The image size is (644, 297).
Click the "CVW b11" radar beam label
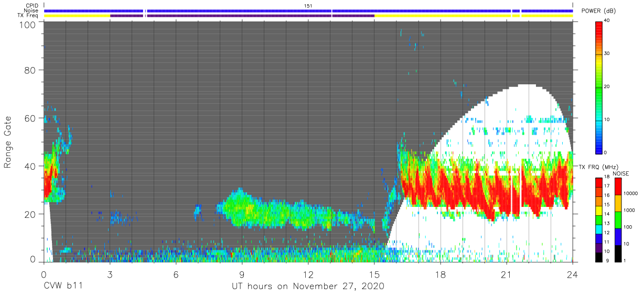tap(62, 287)
